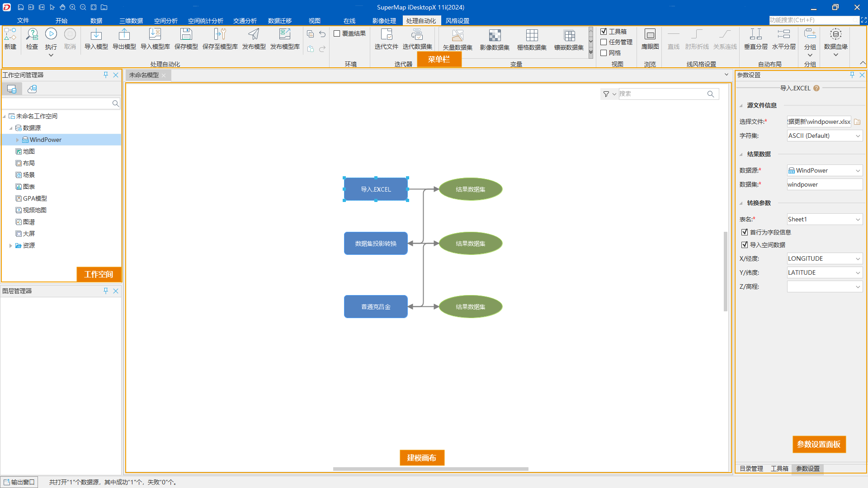Uncheck 首行为字段信息 option
The image size is (868, 488).
point(745,232)
